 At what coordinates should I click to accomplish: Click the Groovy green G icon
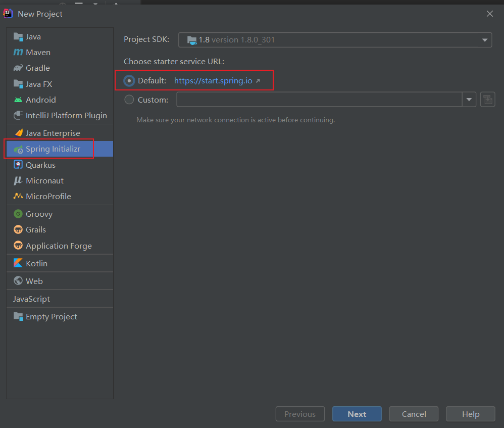[18, 214]
